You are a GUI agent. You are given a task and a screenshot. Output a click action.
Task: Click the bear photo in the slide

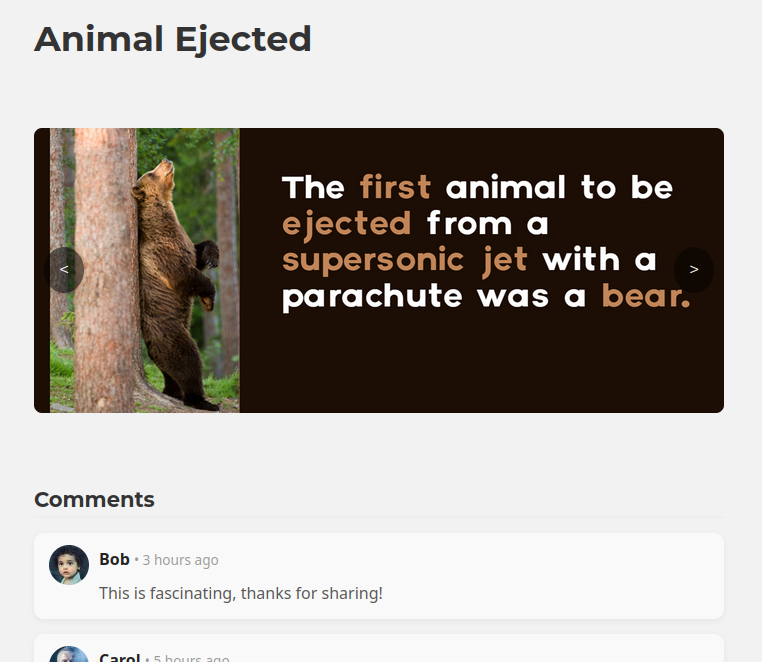click(x=145, y=270)
